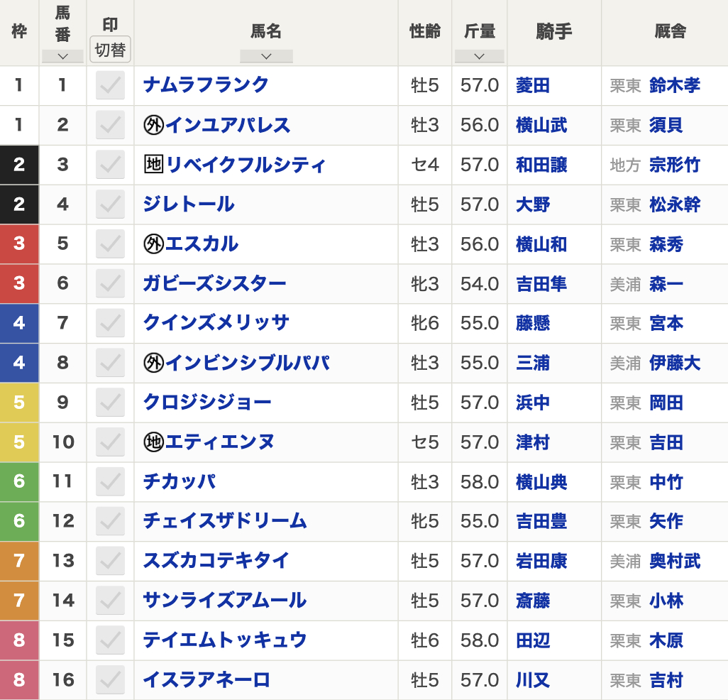
Task: Open horse page for リベイクフルシティ
Action: point(246,165)
